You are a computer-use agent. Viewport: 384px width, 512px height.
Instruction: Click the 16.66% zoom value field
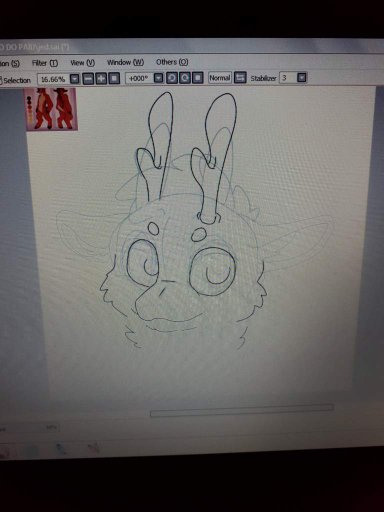pyautogui.click(x=54, y=79)
